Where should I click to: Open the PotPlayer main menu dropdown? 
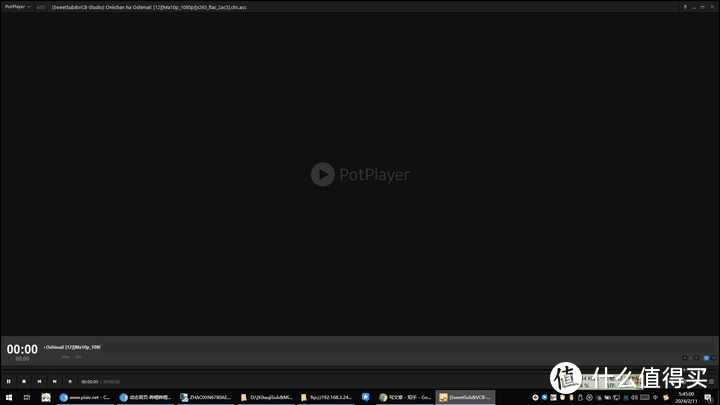(17, 6)
